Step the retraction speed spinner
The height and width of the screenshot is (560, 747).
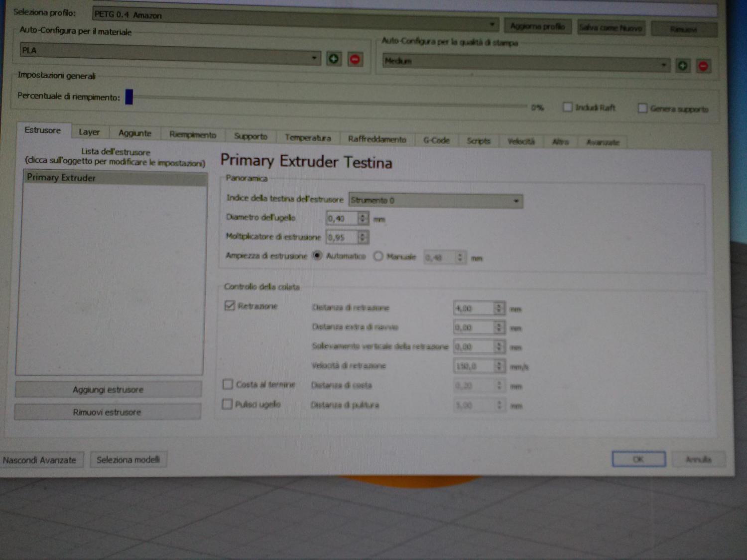(x=499, y=366)
